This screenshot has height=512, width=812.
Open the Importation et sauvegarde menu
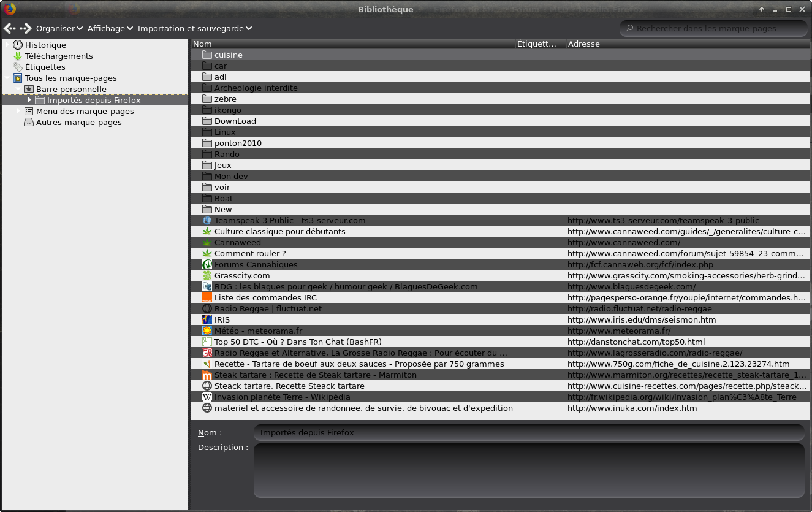click(195, 28)
